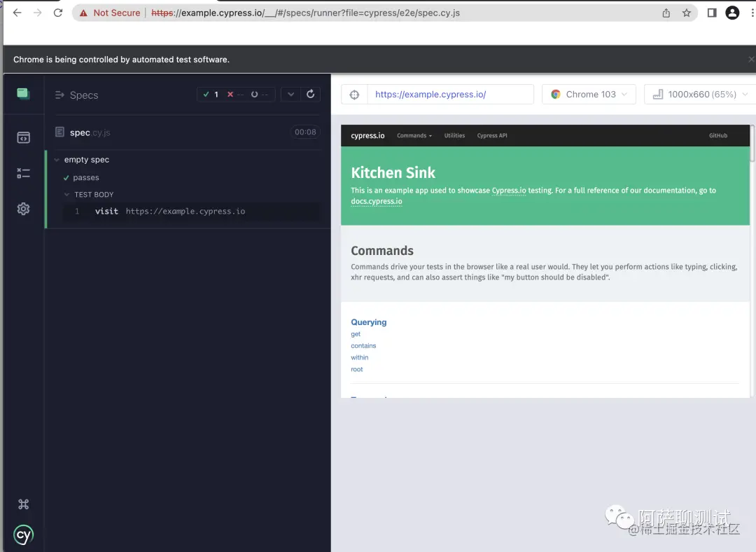
Task: Open Cypress specs sidebar icon at top
Action: [23, 94]
